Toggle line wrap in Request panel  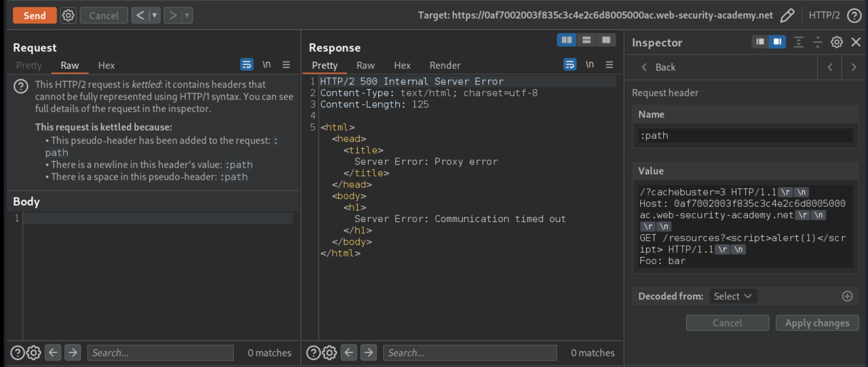(247, 64)
